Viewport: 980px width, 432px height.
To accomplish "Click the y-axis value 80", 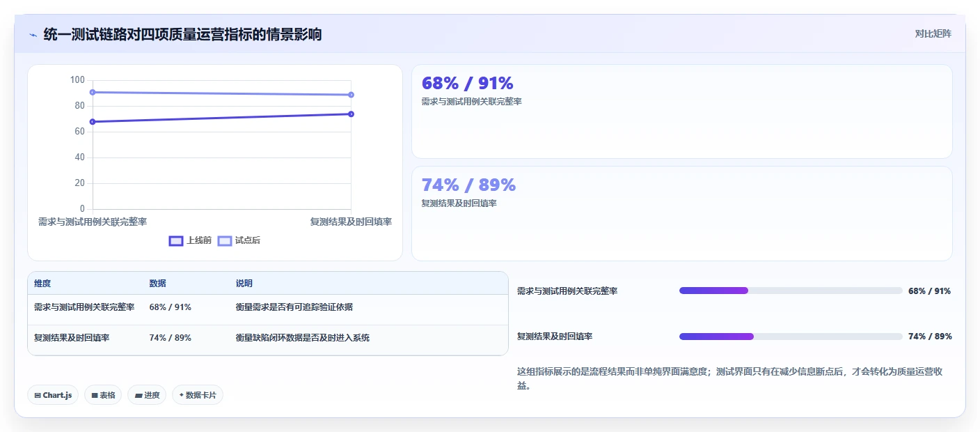I will (x=79, y=106).
